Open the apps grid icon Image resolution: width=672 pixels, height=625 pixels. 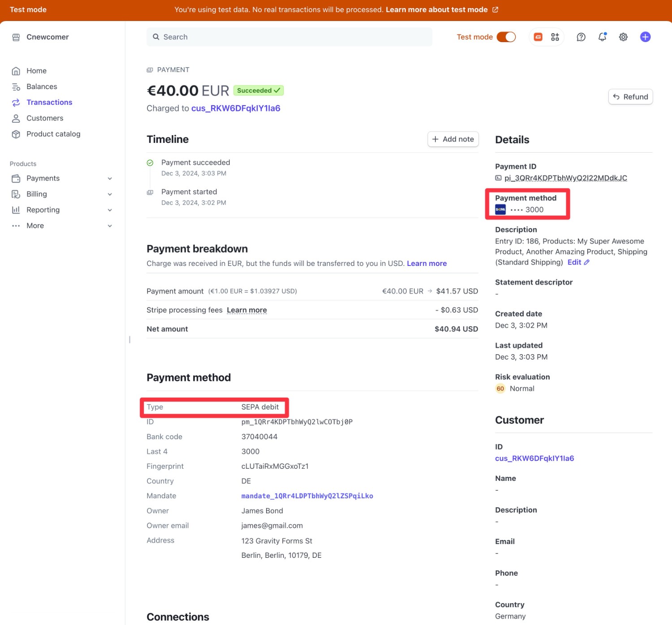(555, 37)
